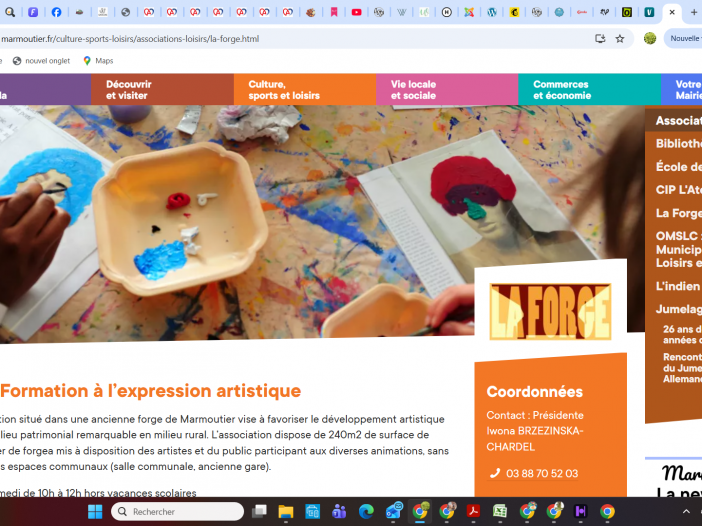
Task: Open File Explorer from the taskbar
Action: pos(286,511)
